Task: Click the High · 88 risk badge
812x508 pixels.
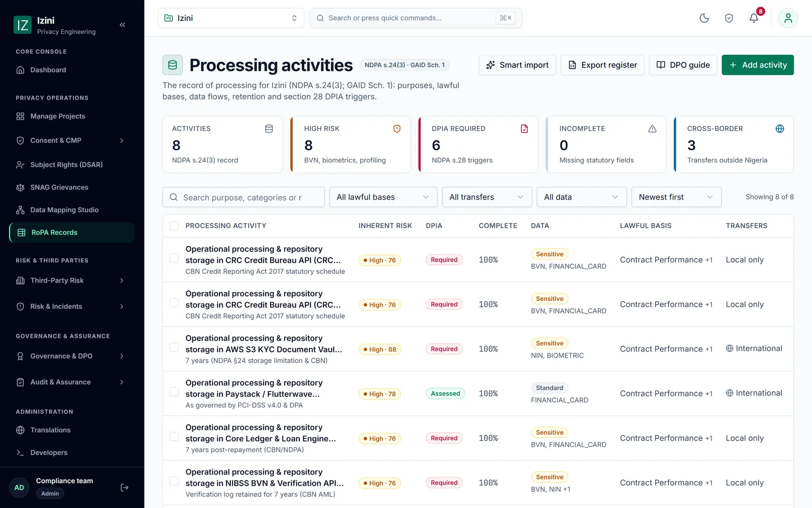Action: click(x=380, y=350)
